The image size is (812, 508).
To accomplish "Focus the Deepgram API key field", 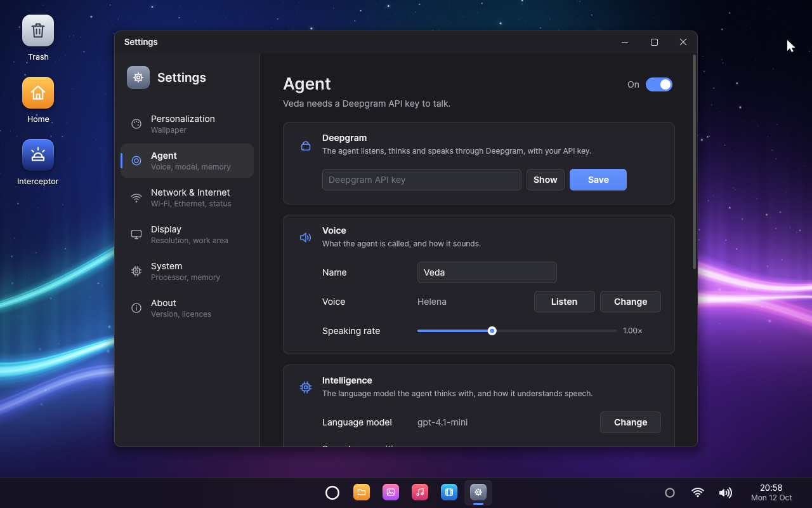I will 422,180.
